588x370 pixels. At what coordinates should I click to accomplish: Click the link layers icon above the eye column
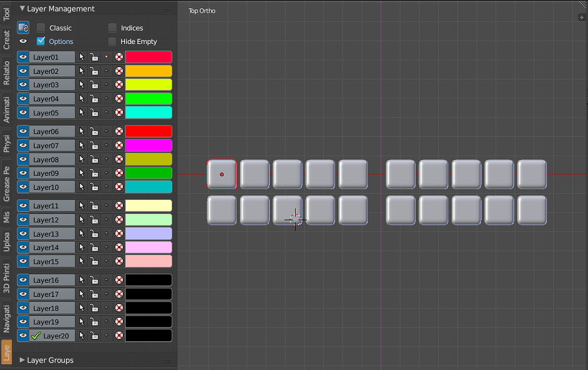23,28
